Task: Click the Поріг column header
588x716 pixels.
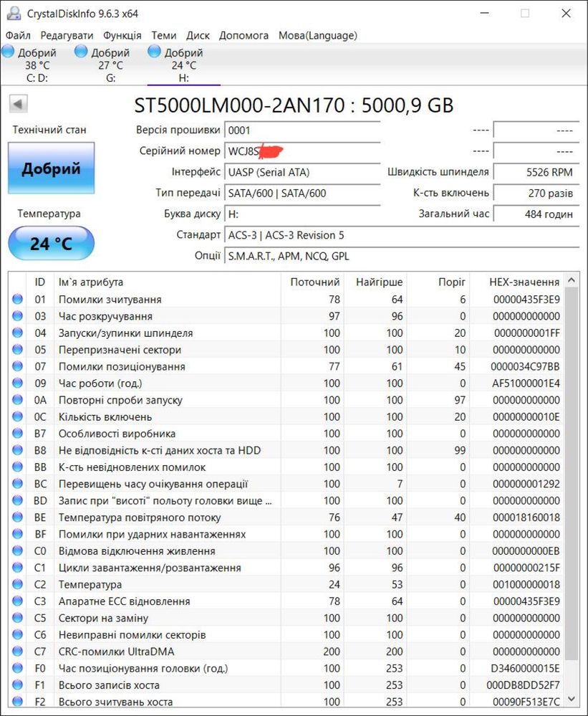Action: tap(438, 282)
